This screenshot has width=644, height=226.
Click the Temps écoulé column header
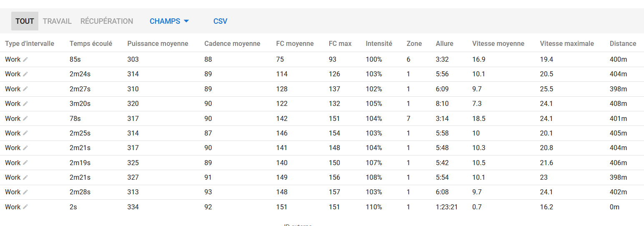91,43
